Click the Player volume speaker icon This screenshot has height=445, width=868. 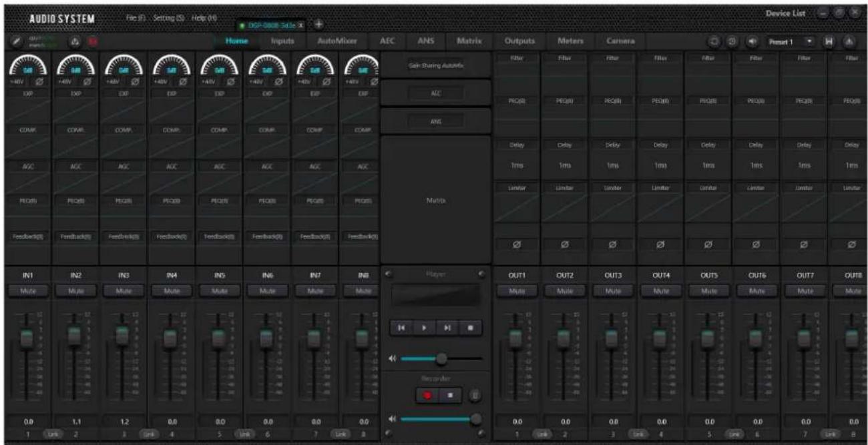point(392,358)
